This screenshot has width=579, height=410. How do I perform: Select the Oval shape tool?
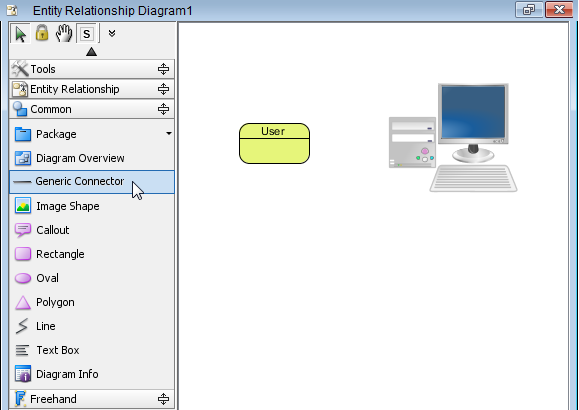92,278
